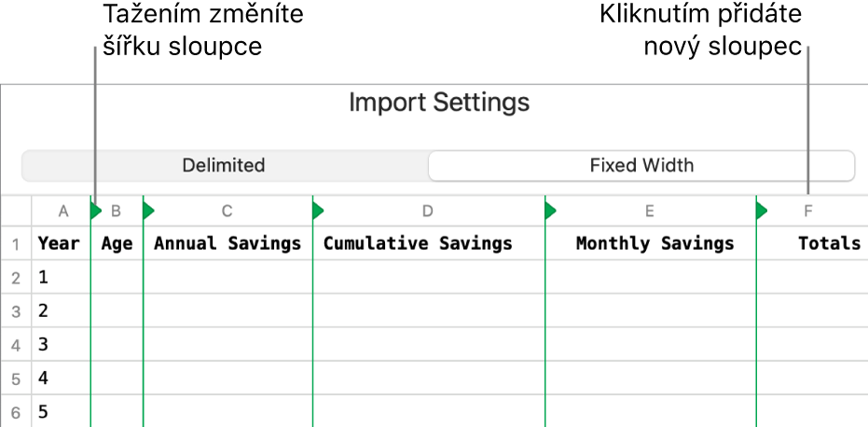Select row 3 header number
Screen dimensions: 868x427
coord(16,311)
